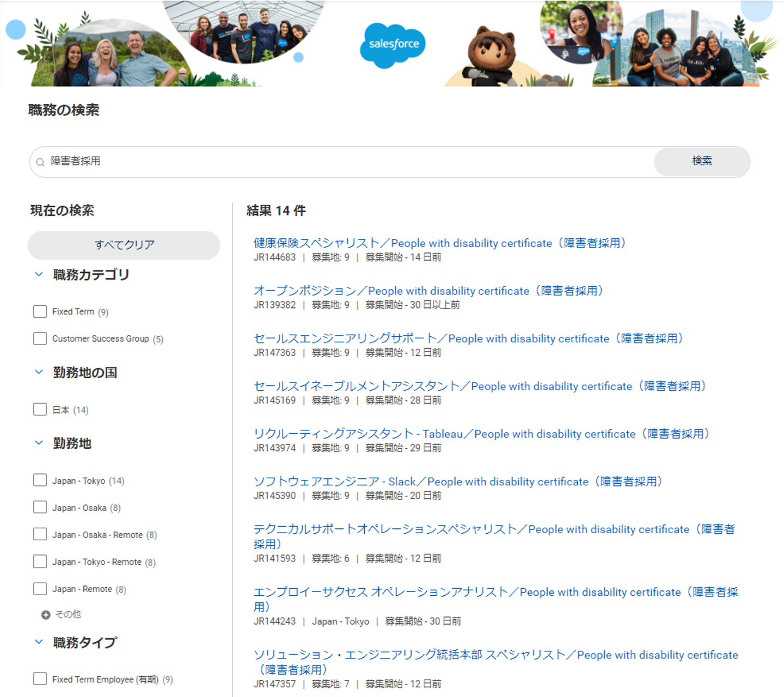
Task: Open ソリューション・エンジニアリング統括本部 スペシャリスト job
Action: (496, 662)
